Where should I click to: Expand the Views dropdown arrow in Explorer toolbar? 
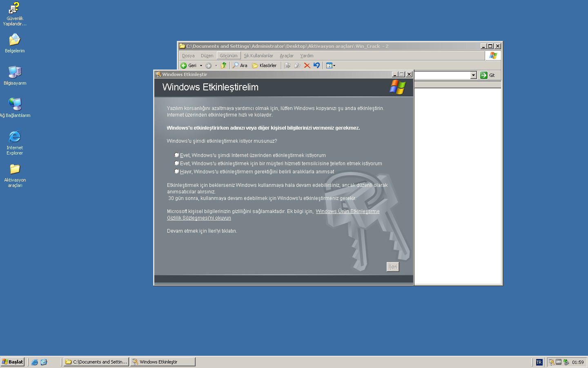pos(334,65)
